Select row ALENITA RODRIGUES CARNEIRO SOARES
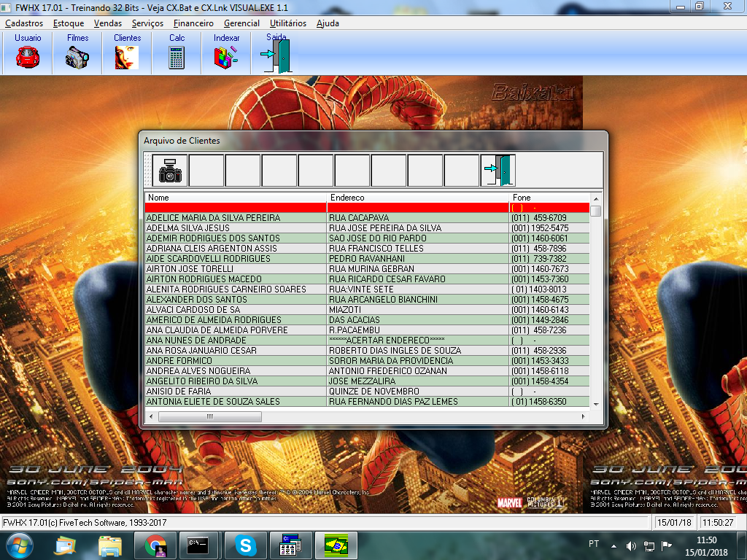The height and width of the screenshot is (560, 747). pyautogui.click(x=367, y=289)
